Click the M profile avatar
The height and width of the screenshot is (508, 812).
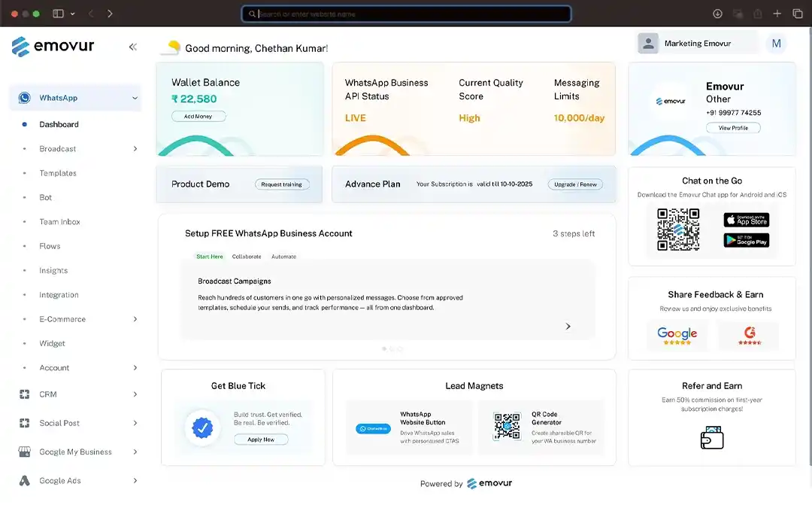point(776,44)
